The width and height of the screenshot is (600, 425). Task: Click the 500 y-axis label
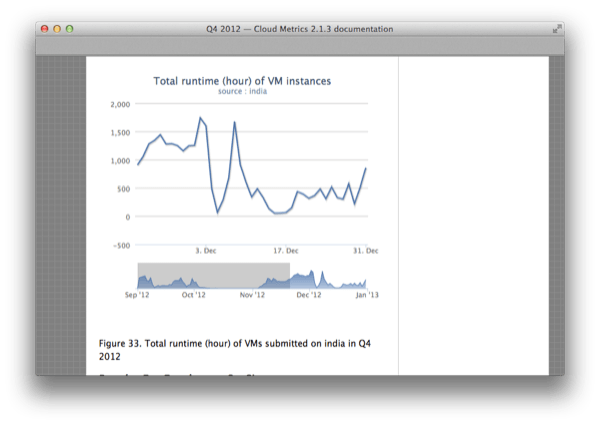tap(124, 189)
